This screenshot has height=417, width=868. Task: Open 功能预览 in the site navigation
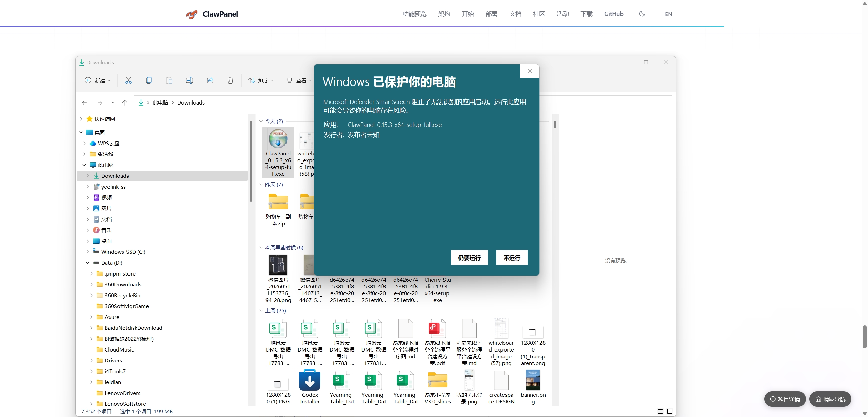[414, 14]
